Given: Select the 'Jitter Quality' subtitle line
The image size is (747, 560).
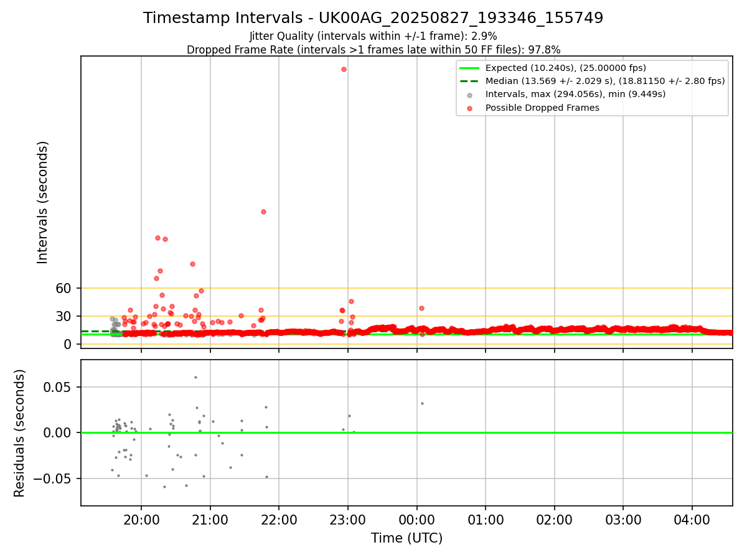Looking at the screenshot, I should point(373,37).
